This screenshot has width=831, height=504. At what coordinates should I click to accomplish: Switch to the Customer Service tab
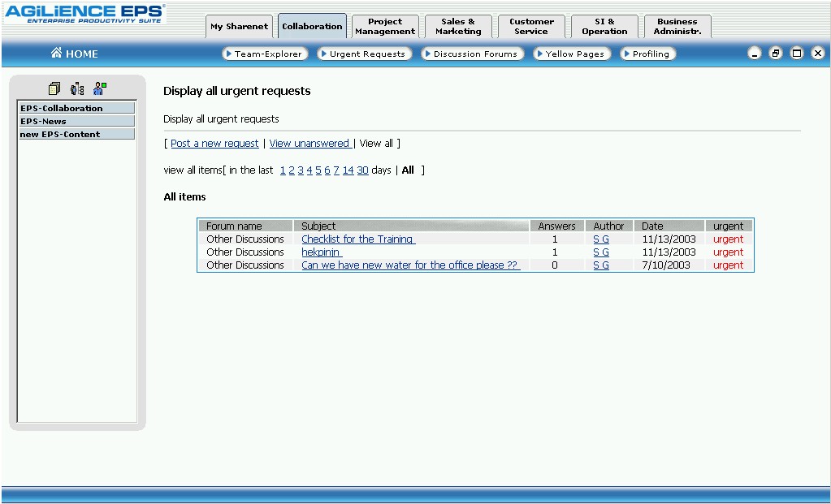pyautogui.click(x=531, y=27)
